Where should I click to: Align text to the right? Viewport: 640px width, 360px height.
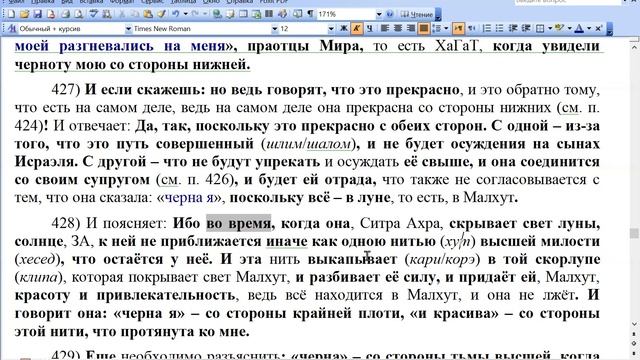[411, 28]
